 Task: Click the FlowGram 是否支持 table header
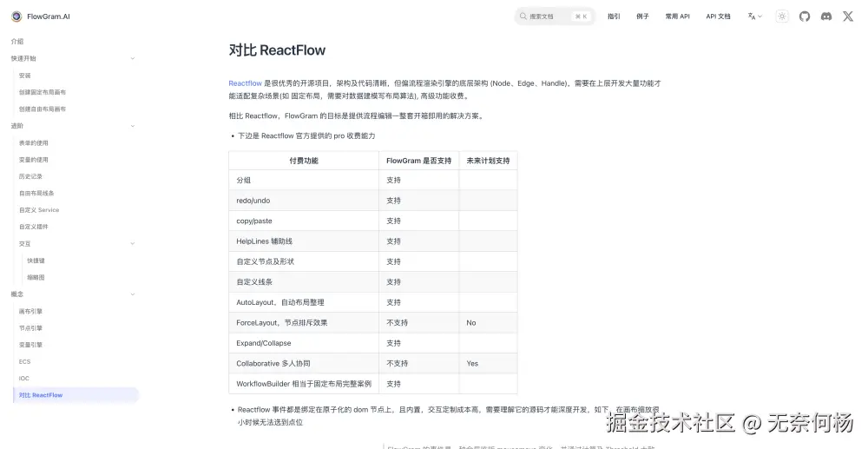click(419, 161)
